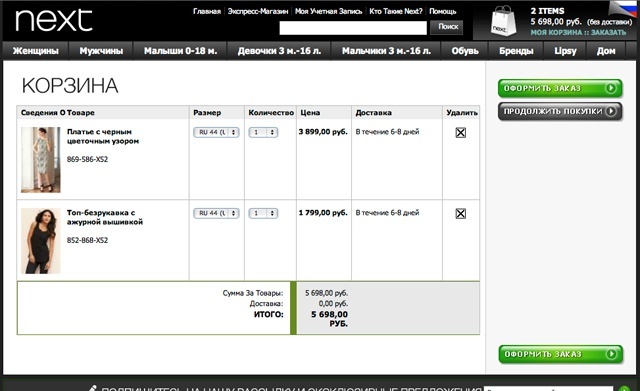Open the quantity selector for the sleeveless top
Image resolution: width=640 pixels, height=391 pixels.
263,213
